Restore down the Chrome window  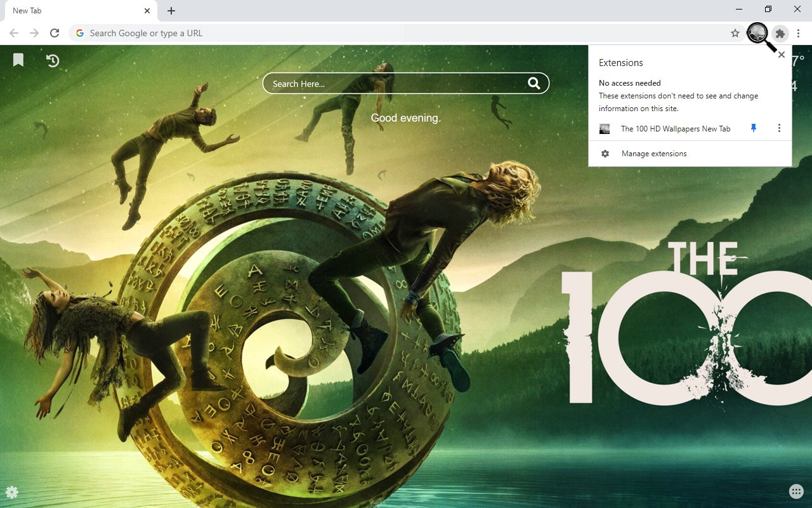768,9
